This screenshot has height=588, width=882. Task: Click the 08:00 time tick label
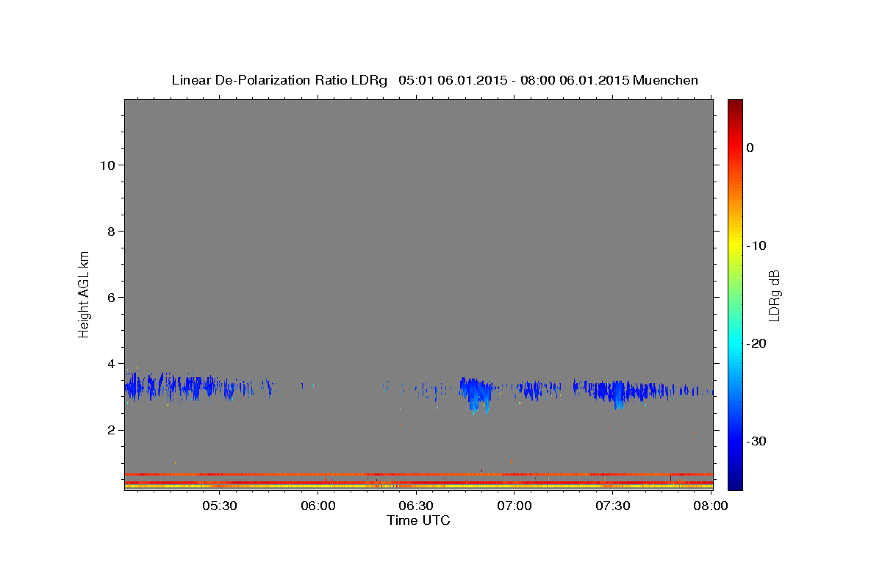(x=710, y=506)
